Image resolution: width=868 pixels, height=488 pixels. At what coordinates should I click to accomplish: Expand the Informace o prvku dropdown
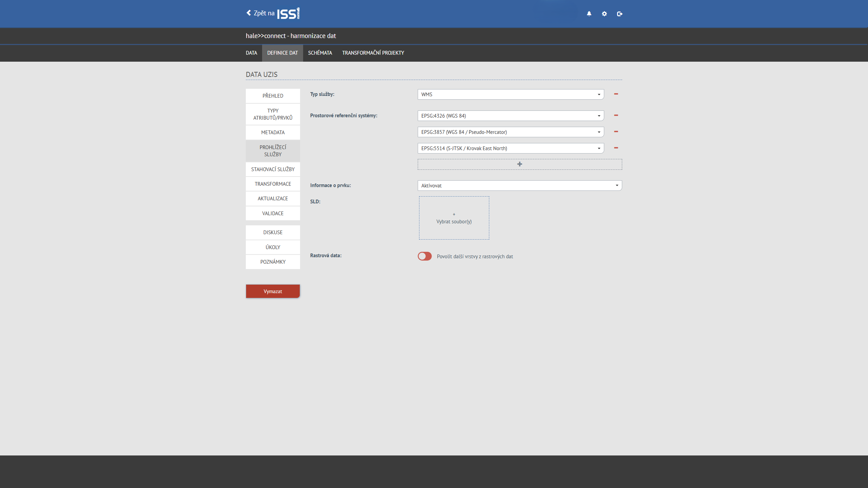(519, 185)
